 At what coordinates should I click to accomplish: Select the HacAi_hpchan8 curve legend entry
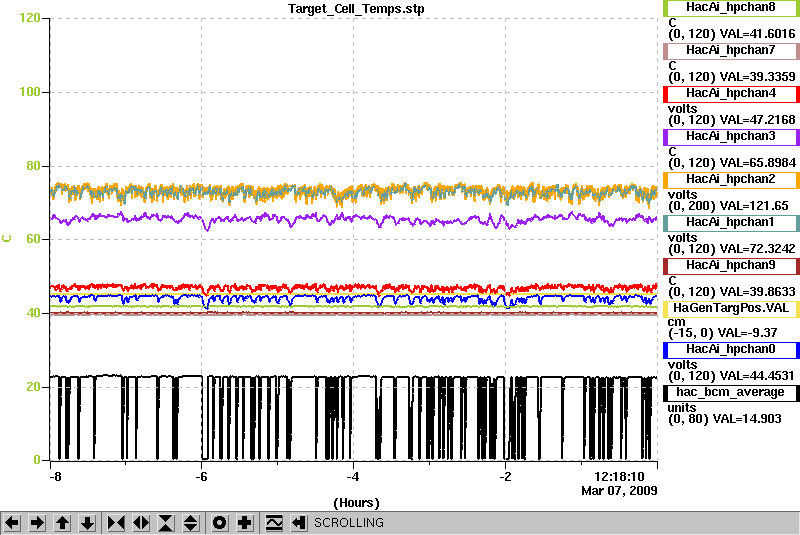pos(731,8)
